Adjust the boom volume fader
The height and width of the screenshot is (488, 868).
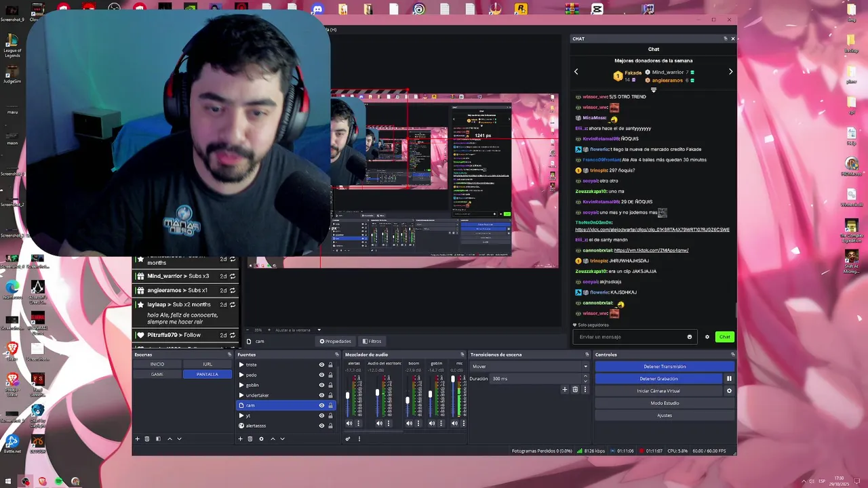[x=407, y=400]
